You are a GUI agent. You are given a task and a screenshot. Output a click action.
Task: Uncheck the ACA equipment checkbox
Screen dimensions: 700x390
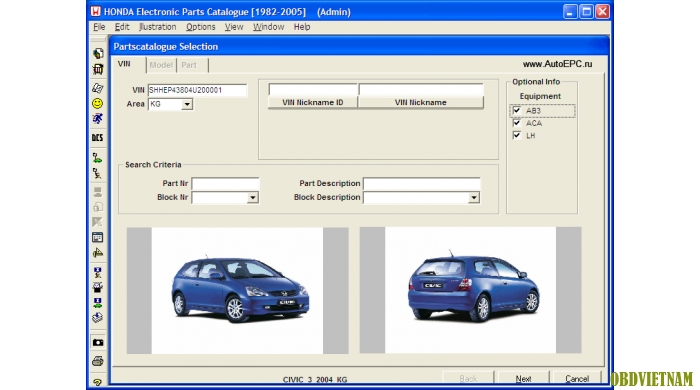click(x=517, y=123)
